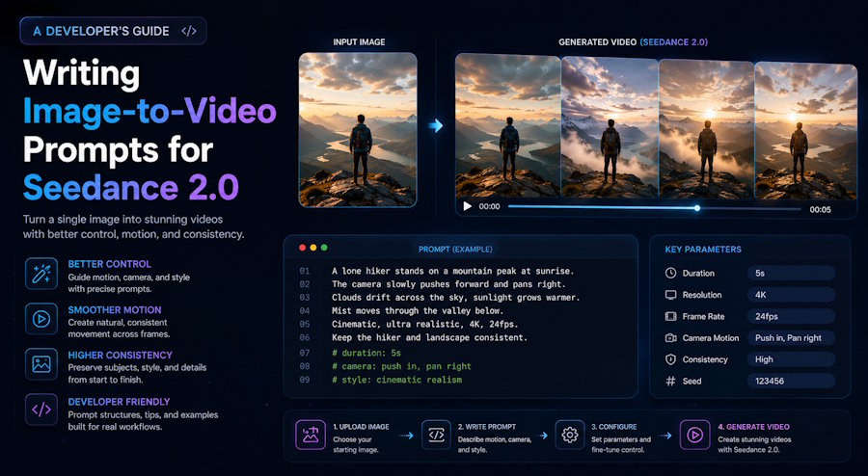Click the 00:00 elapsed time label
Screen dimensions: 868x476
[x=489, y=206]
